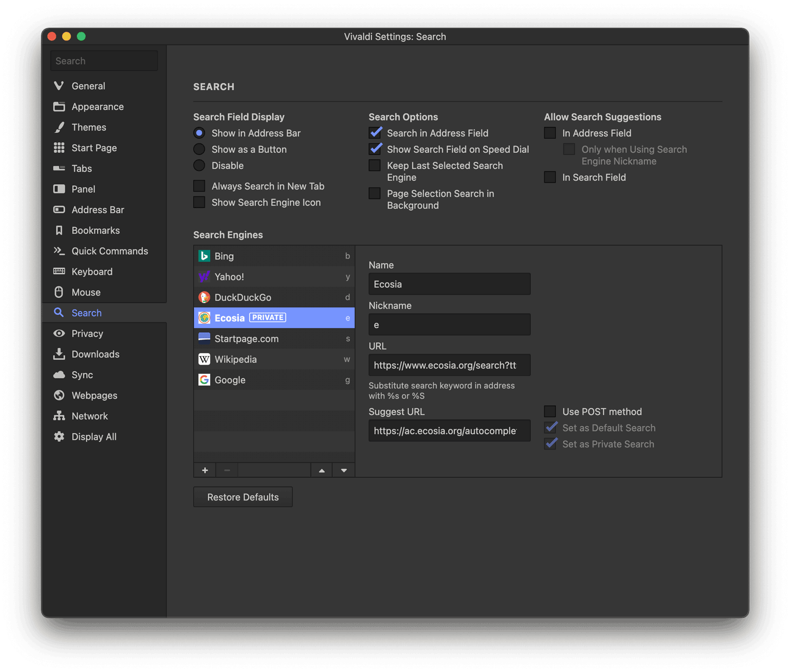
Task: Add a new search engine with plus button
Action: pyautogui.click(x=205, y=470)
